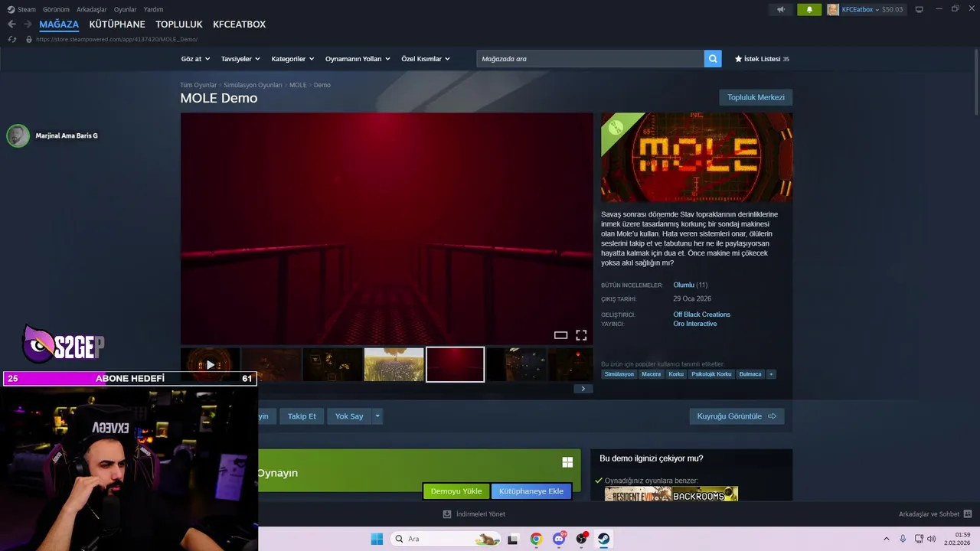Viewport: 980px width, 551px height.
Task: Click the Psikolojik Korku tag
Action: (711, 374)
